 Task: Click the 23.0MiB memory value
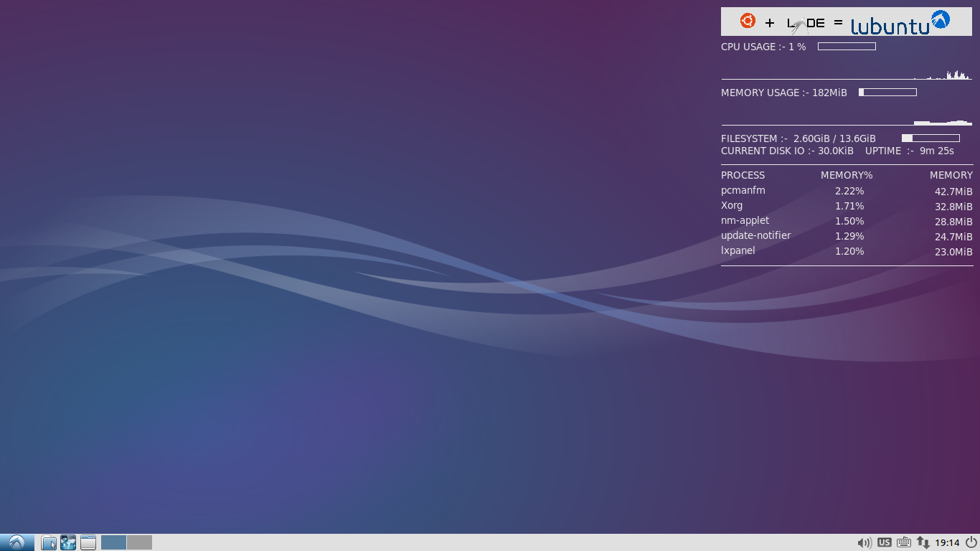[x=953, y=252]
